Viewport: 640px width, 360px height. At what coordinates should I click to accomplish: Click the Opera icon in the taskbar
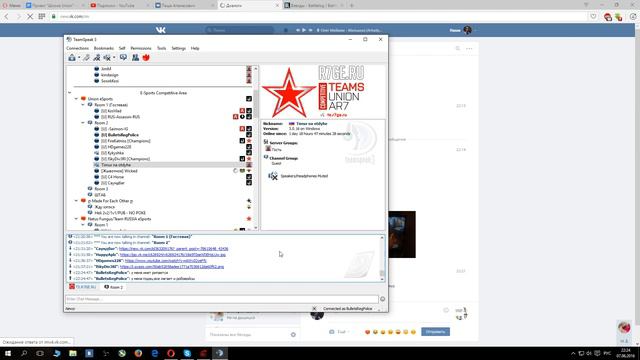[171, 353]
